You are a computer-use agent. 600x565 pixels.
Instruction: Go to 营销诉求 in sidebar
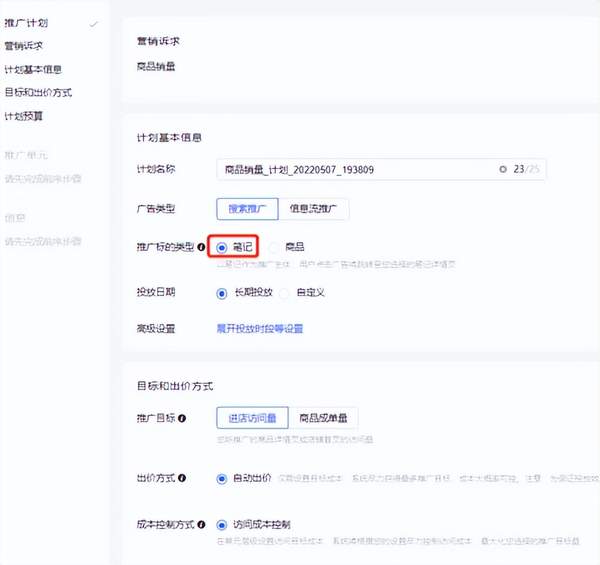point(24,46)
